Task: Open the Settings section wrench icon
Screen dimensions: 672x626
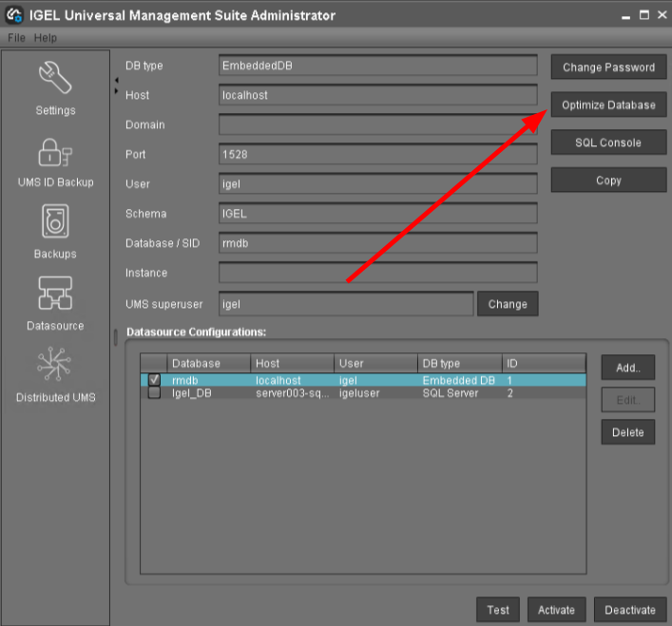Action: tap(55, 79)
